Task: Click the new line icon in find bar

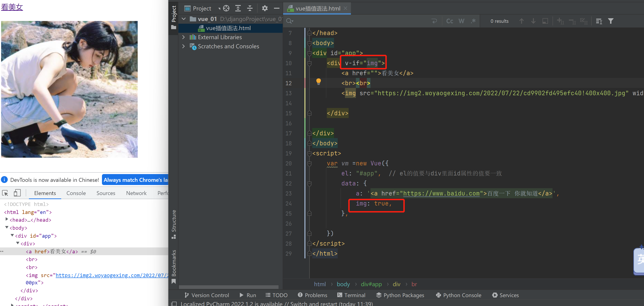Action: click(434, 21)
